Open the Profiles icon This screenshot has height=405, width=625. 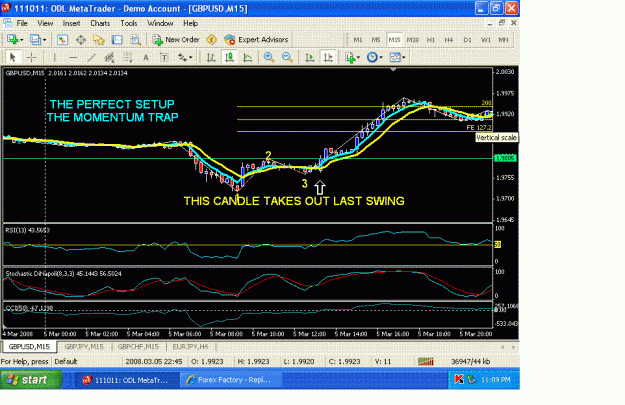click(35, 39)
